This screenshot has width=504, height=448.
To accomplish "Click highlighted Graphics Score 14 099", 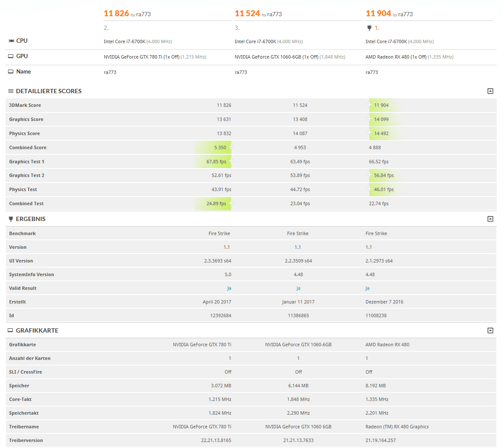I will (x=381, y=119).
